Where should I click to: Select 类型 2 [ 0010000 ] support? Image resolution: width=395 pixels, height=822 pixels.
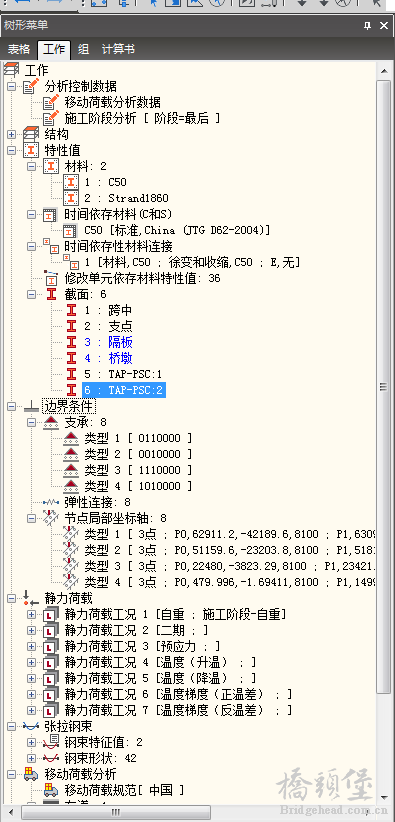tap(138, 455)
